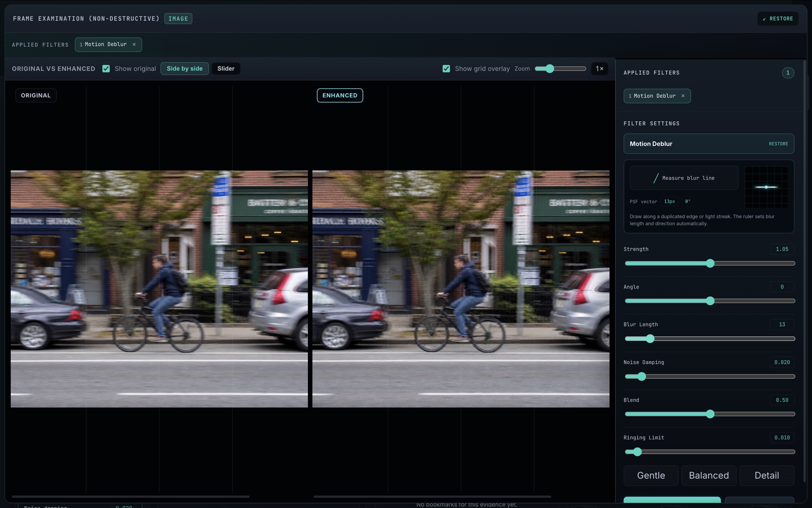Adjust the Strength slider
The image size is (812, 508).
(710, 263)
